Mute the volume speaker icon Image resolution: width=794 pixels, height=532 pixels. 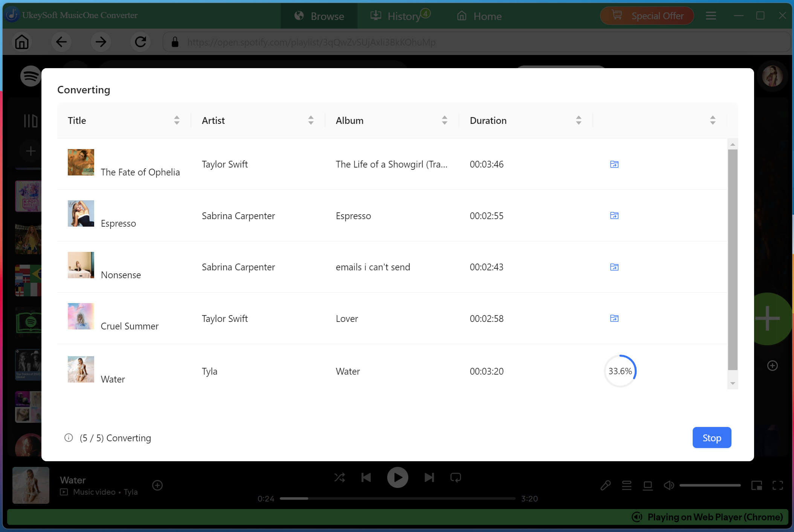669,485
